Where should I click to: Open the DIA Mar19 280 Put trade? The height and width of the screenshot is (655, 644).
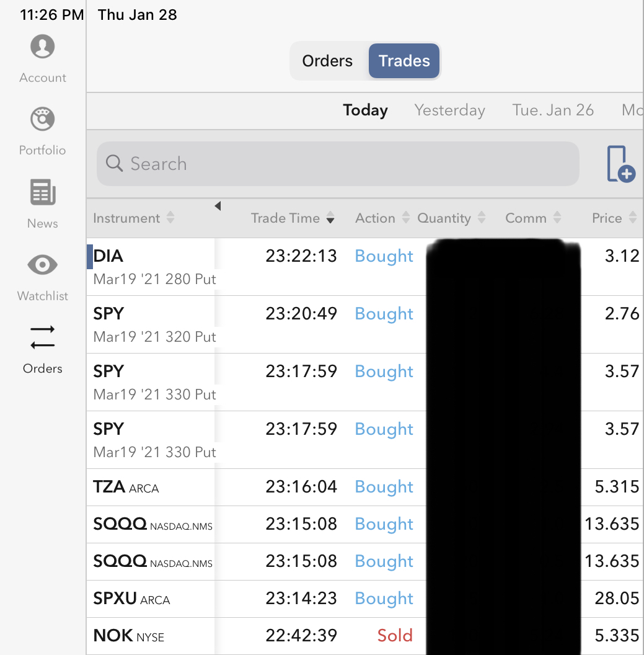pos(155,267)
